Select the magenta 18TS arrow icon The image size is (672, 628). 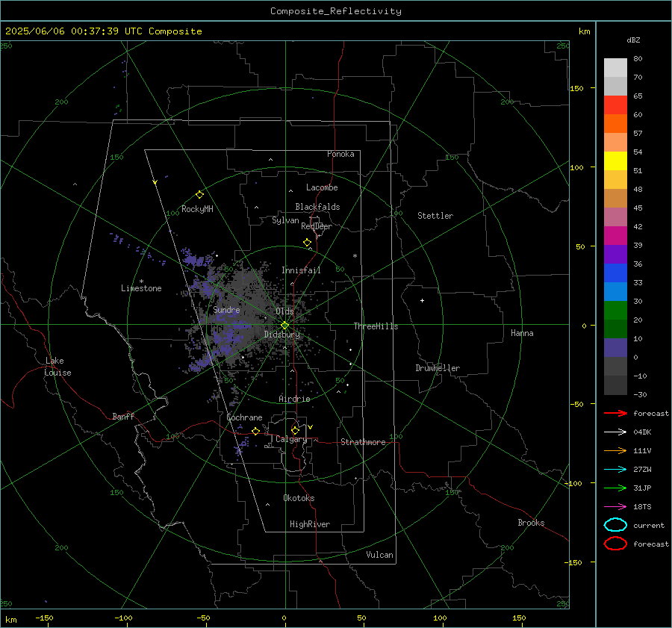pyautogui.click(x=615, y=506)
